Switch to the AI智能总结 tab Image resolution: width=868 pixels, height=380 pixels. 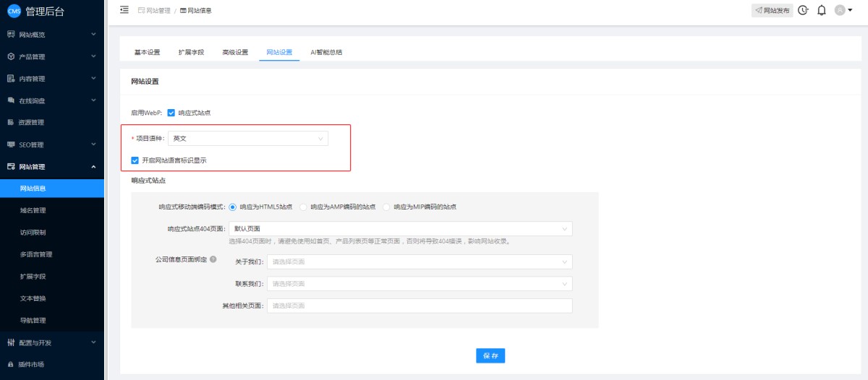click(x=326, y=52)
